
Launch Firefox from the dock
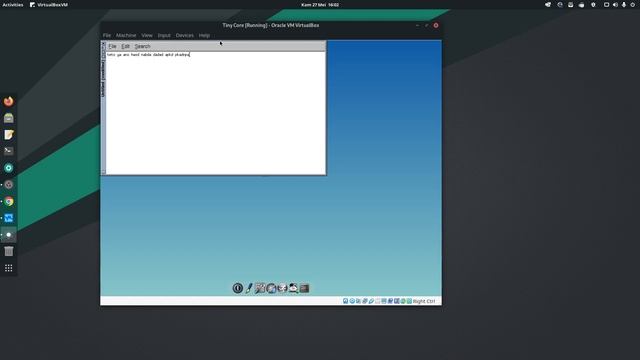pos(9,101)
